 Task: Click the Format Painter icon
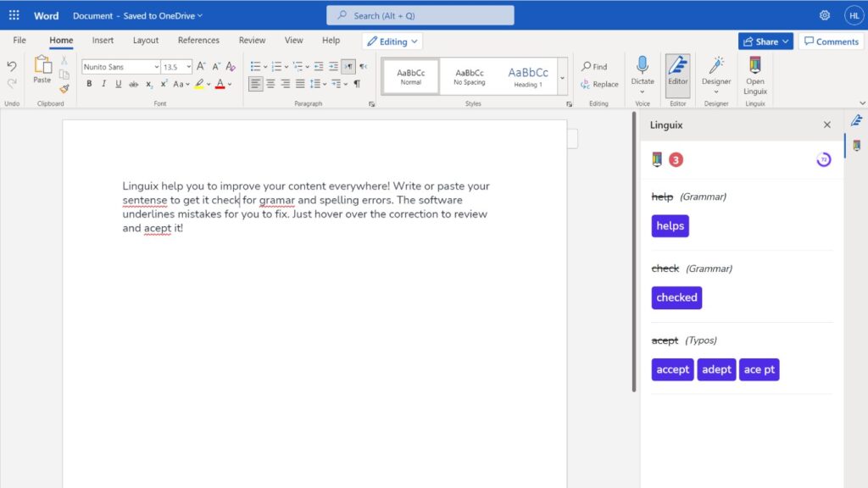pos(63,89)
